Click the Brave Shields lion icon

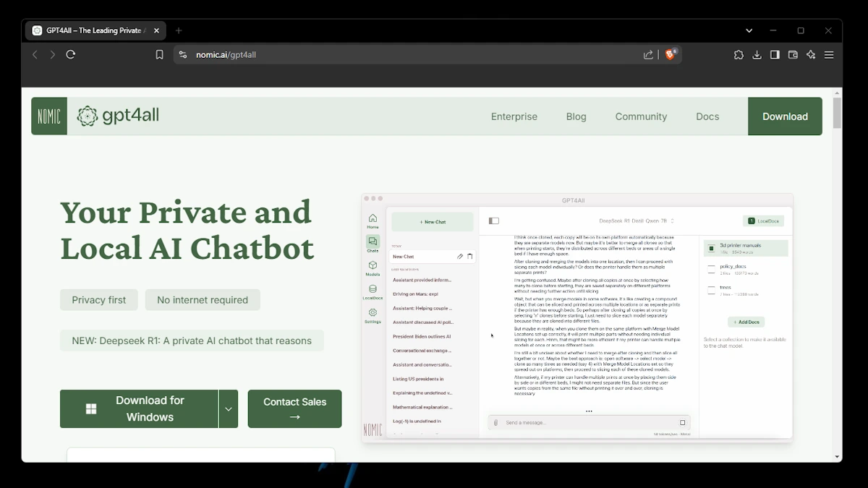coord(671,54)
